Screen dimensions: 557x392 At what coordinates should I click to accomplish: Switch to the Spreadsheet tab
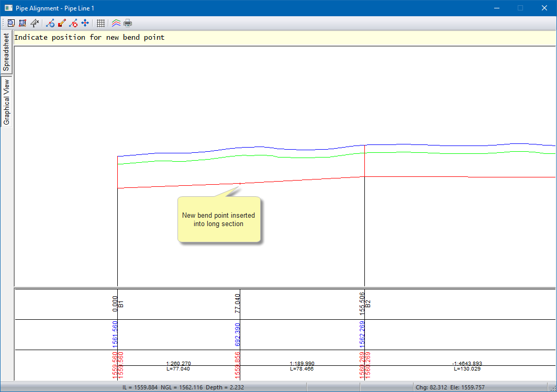click(x=6, y=52)
